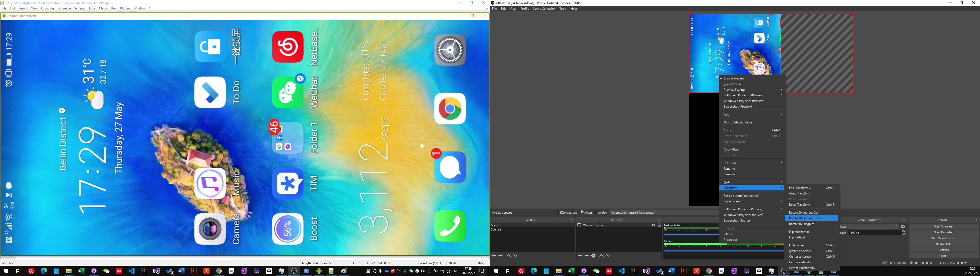Click the ENG language indicator in the system tray

pyautogui.click(x=455, y=271)
